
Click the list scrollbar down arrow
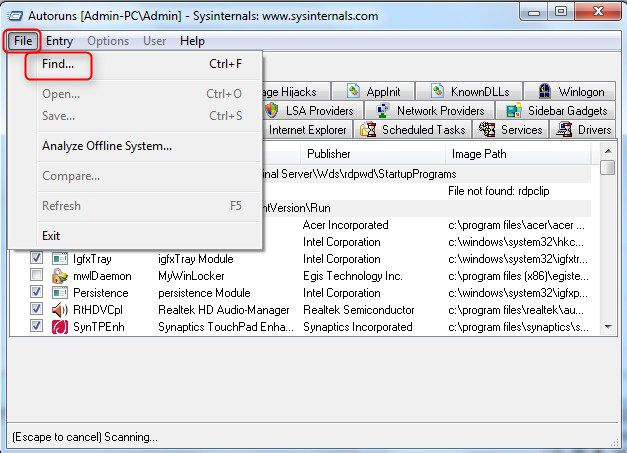tap(608, 327)
